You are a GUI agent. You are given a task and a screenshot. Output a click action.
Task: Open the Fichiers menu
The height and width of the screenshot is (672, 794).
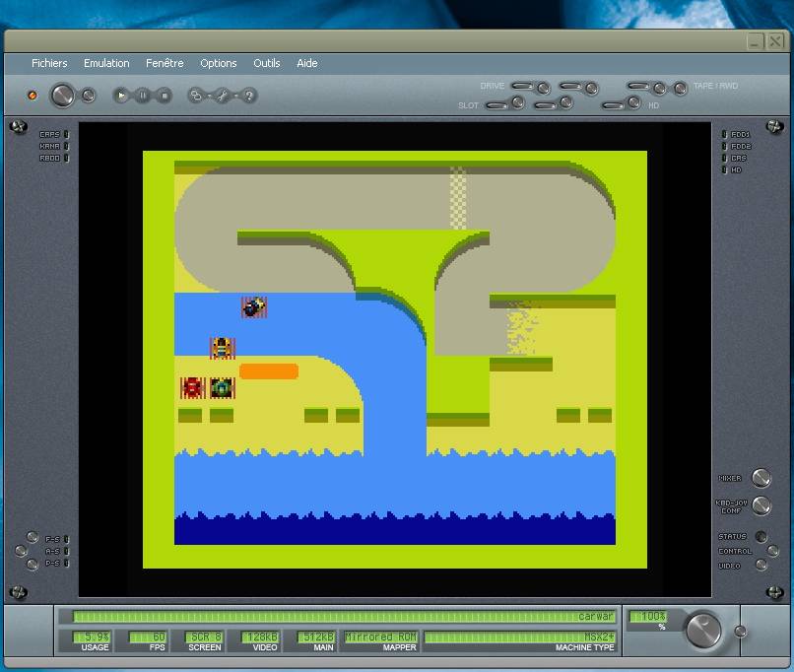pyautogui.click(x=49, y=63)
